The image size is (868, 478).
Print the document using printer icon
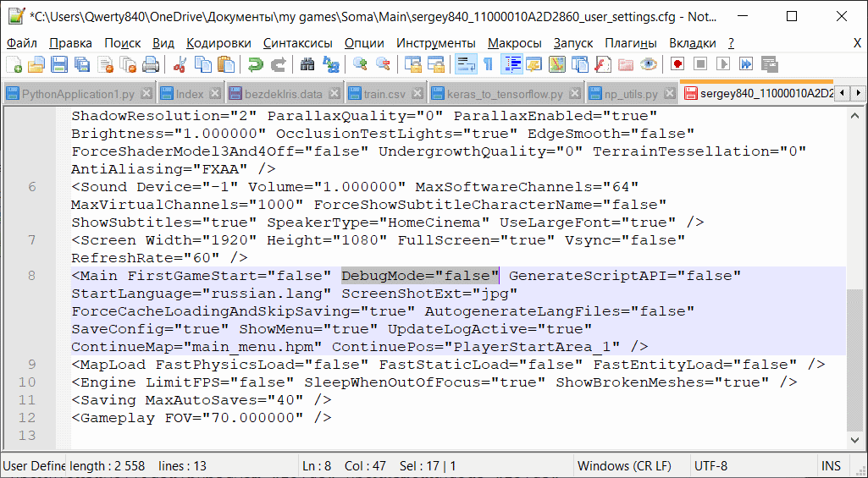tap(151, 65)
